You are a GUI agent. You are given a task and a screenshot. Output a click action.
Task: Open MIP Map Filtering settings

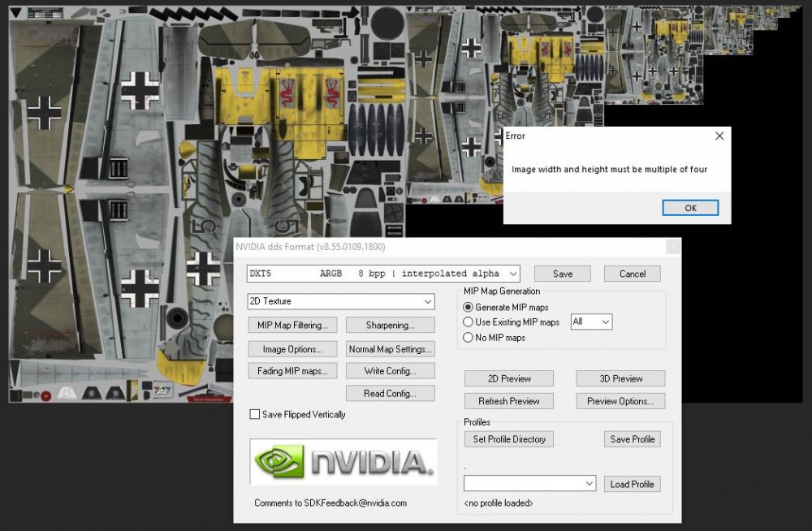click(292, 326)
